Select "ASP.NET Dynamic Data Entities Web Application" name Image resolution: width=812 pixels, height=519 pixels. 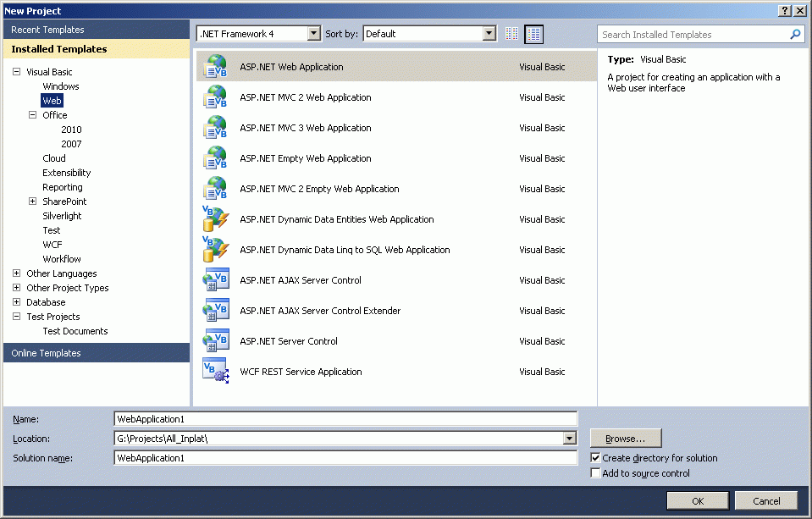[x=337, y=219]
